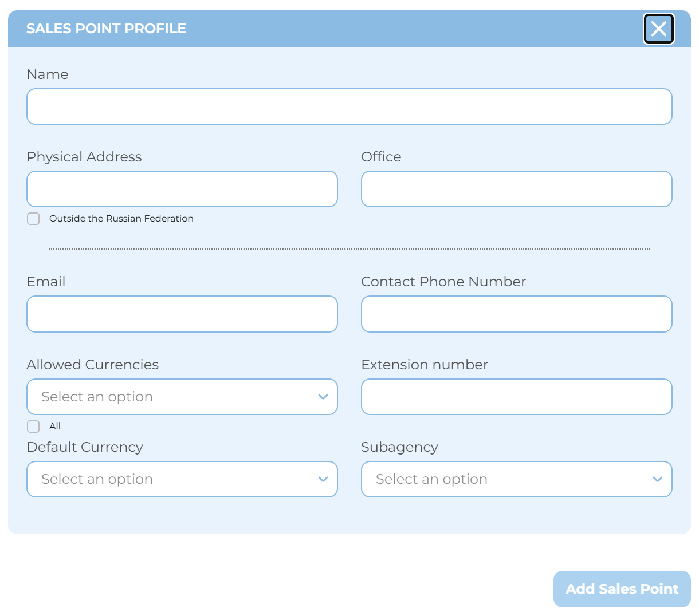Enable the All currencies checkbox
Image resolution: width=699 pixels, height=616 pixels.
(x=33, y=427)
